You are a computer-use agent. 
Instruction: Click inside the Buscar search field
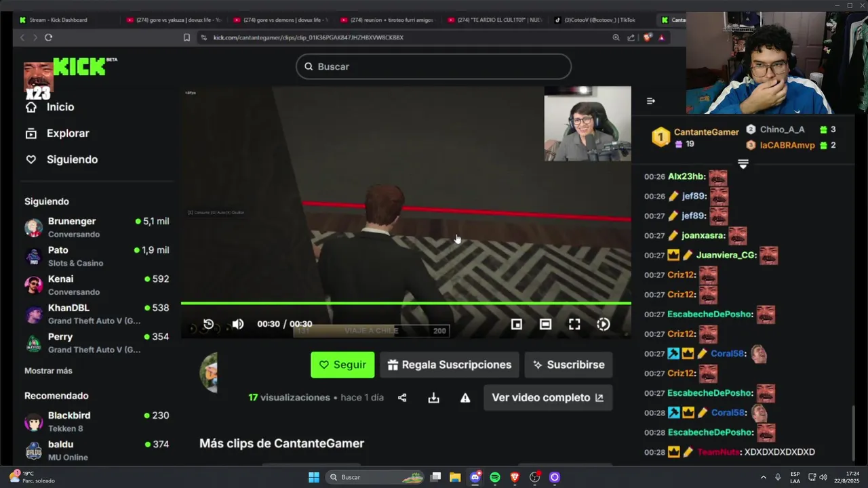pos(433,66)
